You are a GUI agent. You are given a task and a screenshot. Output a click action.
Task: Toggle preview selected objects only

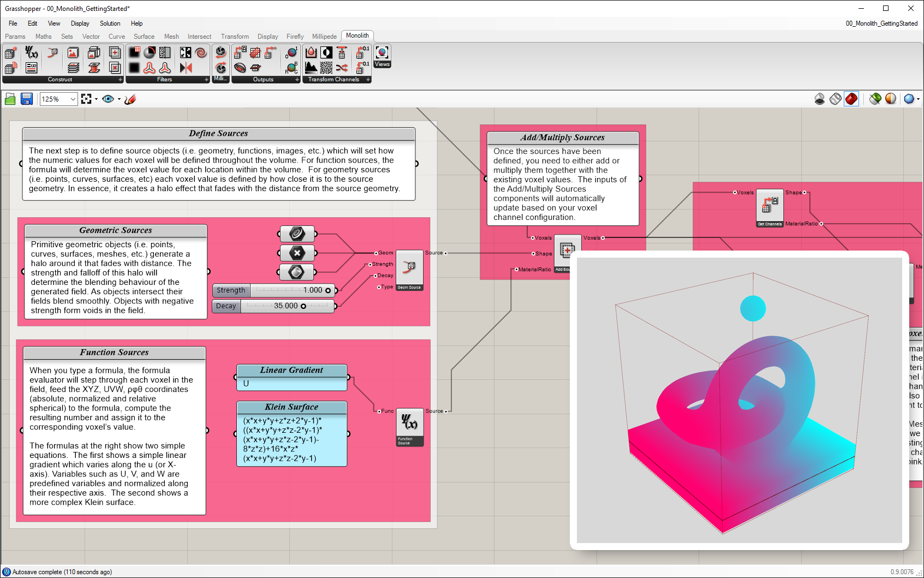pyautogui.click(x=875, y=99)
